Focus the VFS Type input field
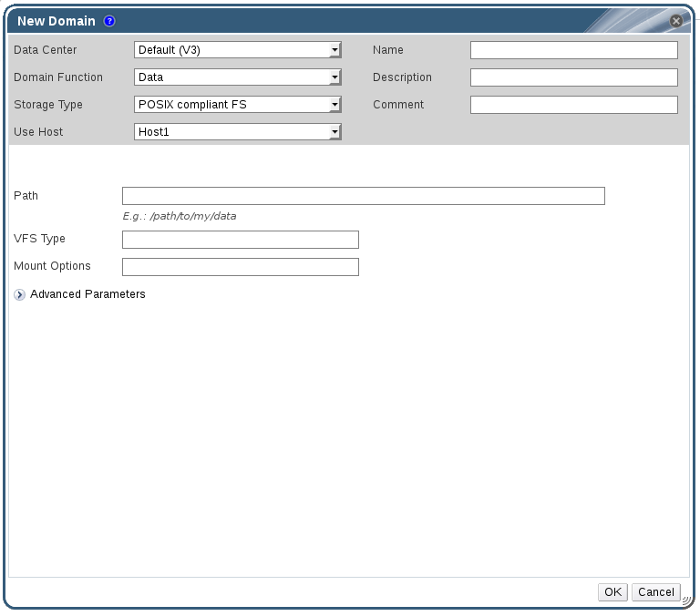This screenshot has width=700, height=616. 240,240
